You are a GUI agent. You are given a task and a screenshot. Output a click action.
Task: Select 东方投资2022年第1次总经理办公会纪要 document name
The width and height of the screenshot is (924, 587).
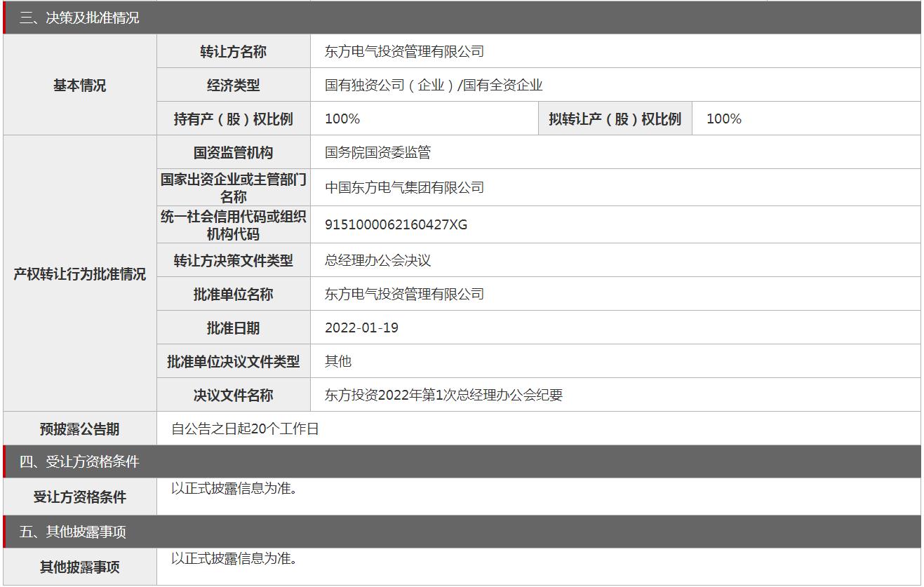(x=443, y=395)
